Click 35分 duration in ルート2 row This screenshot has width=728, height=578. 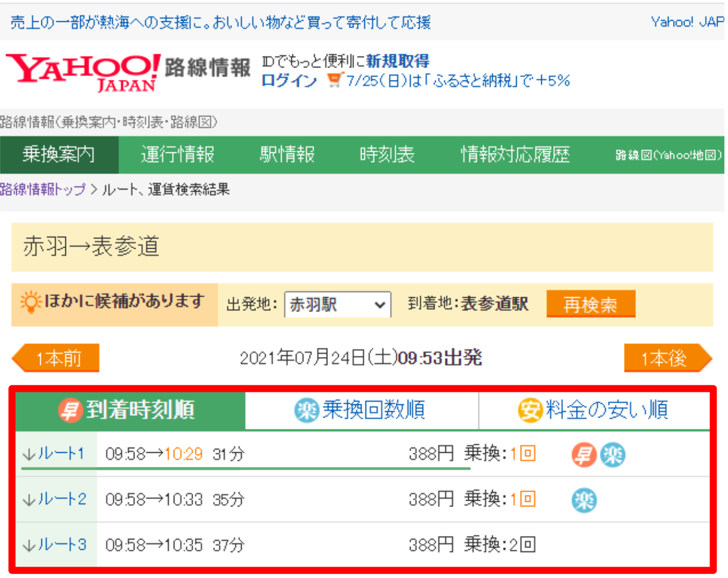pos(229,500)
